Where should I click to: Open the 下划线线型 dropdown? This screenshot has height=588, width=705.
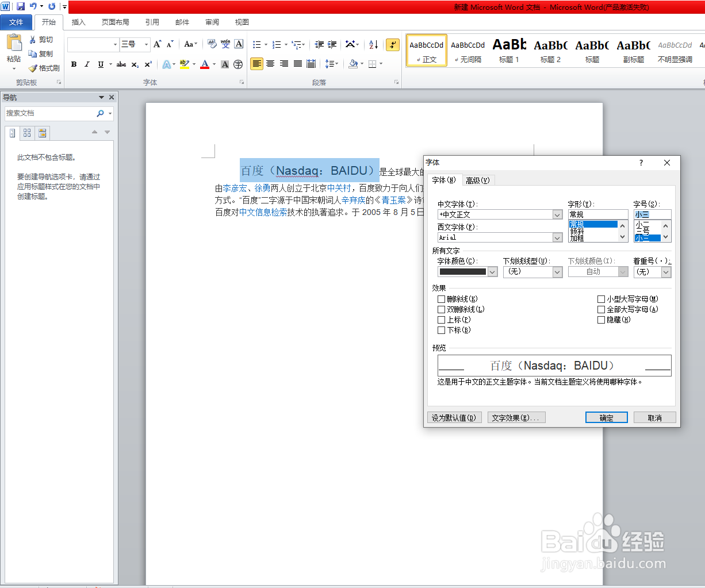(x=557, y=272)
